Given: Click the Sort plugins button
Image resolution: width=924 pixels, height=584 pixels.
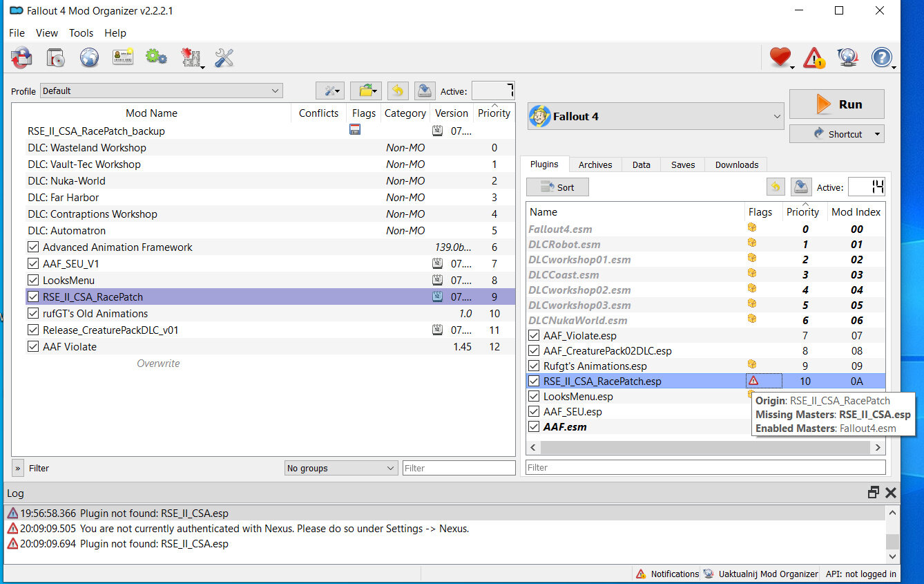Looking at the screenshot, I should pyautogui.click(x=557, y=187).
